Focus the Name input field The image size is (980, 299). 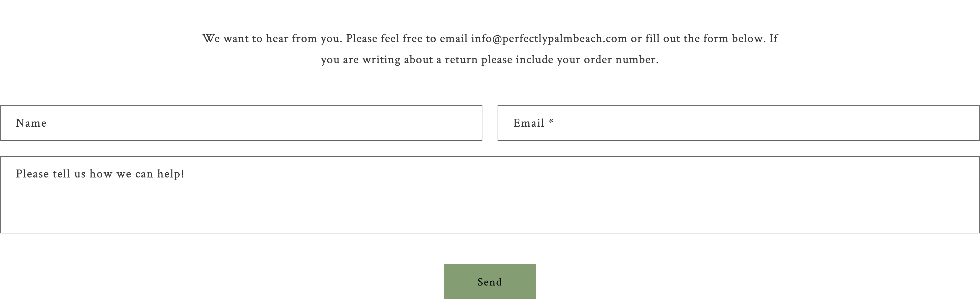(x=241, y=123)
